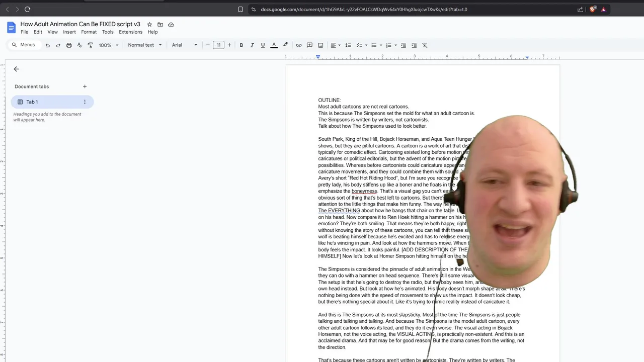
Task: Open the browser share icon
Action: click(580, 9)
